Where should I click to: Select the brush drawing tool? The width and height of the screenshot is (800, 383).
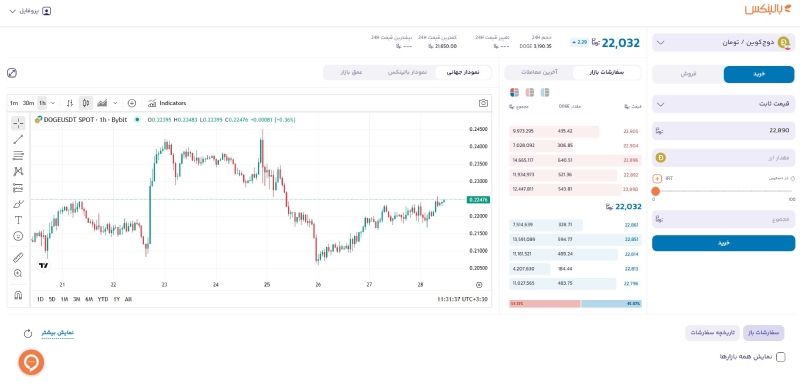[18, 204]
